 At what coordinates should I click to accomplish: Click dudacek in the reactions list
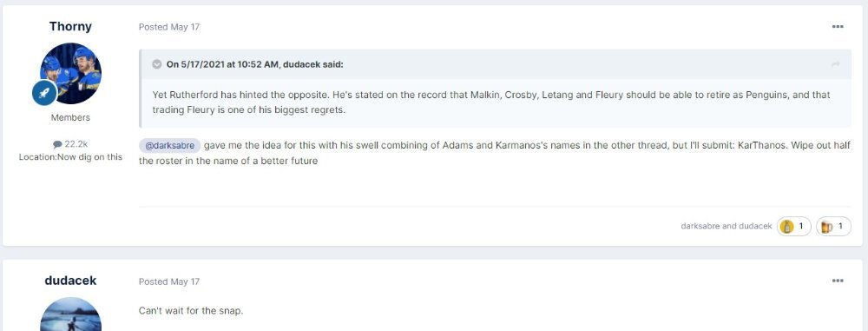[x=755, y=226]
